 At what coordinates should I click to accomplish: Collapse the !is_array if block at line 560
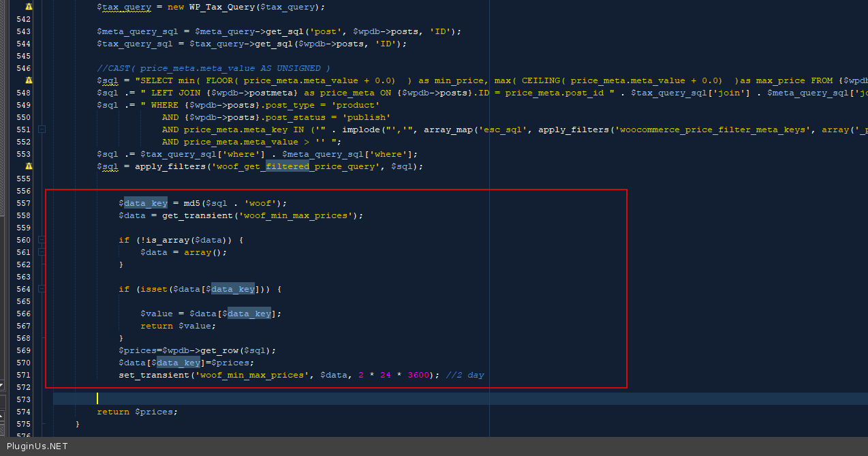[42, 240]
